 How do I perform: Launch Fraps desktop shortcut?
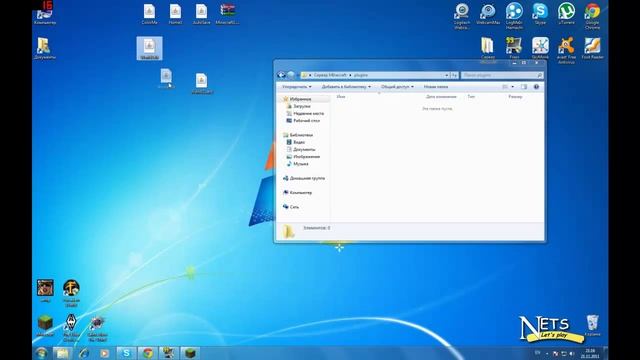pyautogui.click(x=514, y=48)
